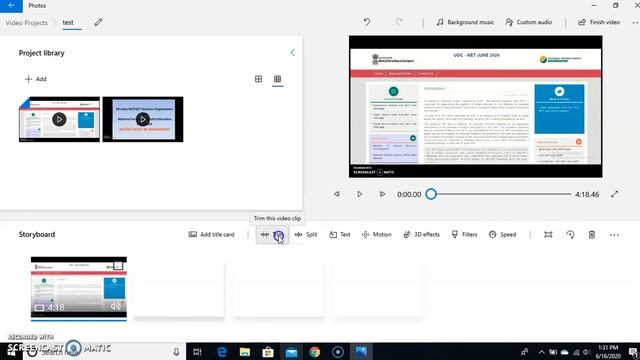Rename project using the pencil icon
The width and height of the screenshot is (640, 360).
click(x=98, y=22)
